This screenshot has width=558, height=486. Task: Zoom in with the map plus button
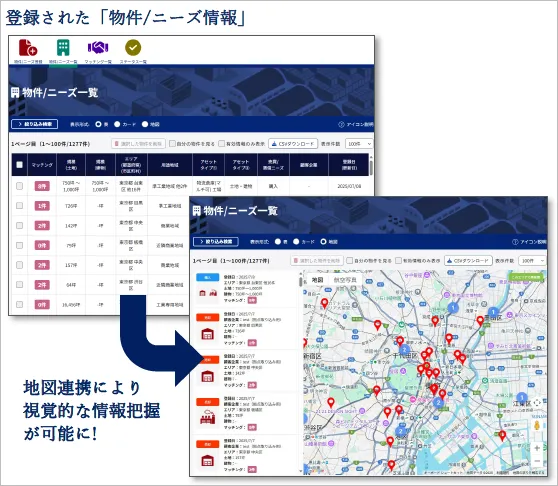click(x=537, y=448)
